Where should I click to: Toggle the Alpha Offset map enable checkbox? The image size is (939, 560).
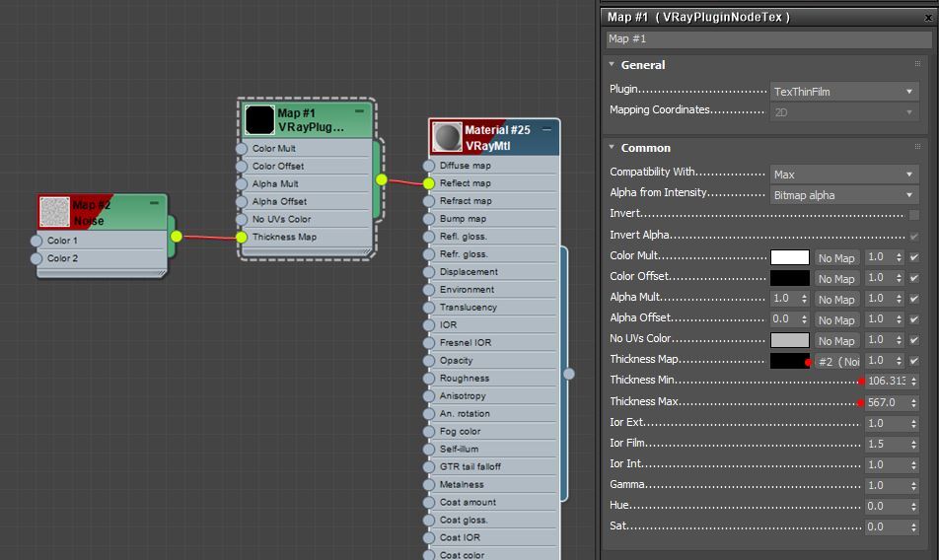click(913, 319)
